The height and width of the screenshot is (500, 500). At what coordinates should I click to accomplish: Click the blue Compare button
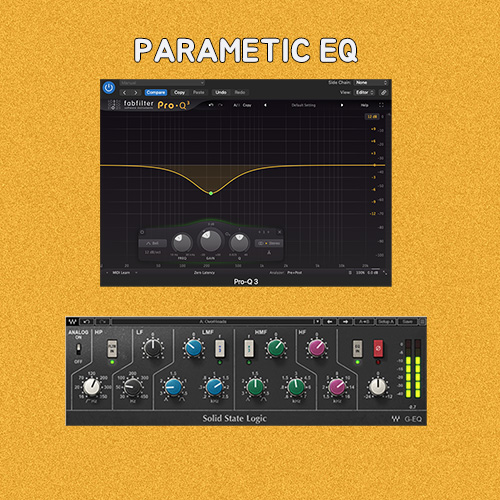coord(156,92)
